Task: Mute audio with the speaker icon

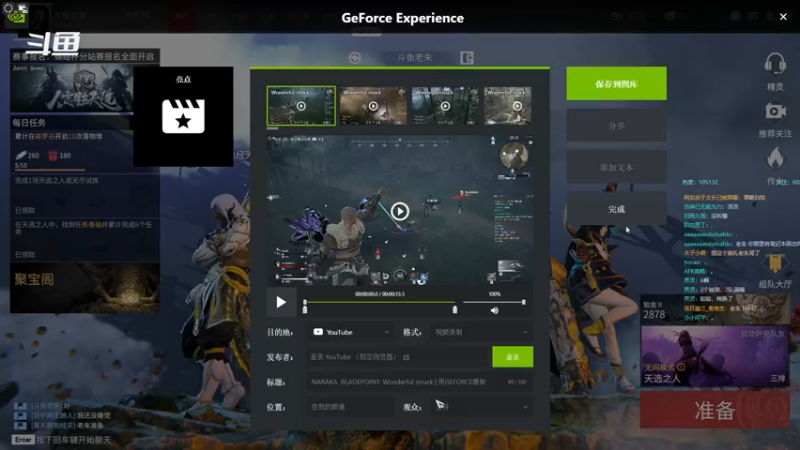Action: [x=494, y=310]
